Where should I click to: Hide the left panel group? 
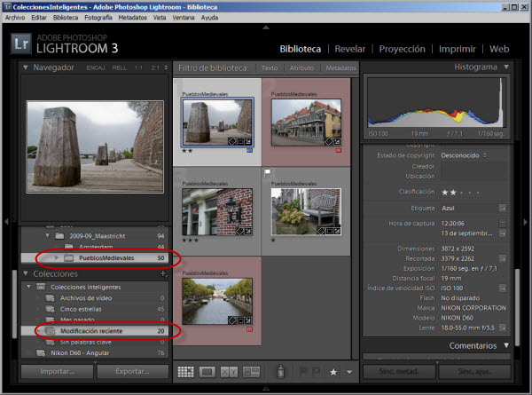click(6, 222)
